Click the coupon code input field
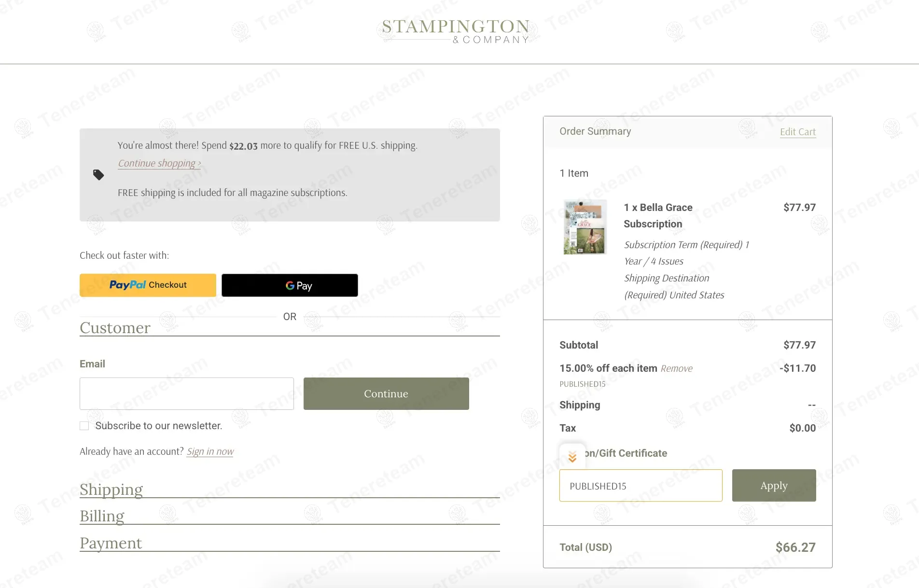 (x=641, y=486)
